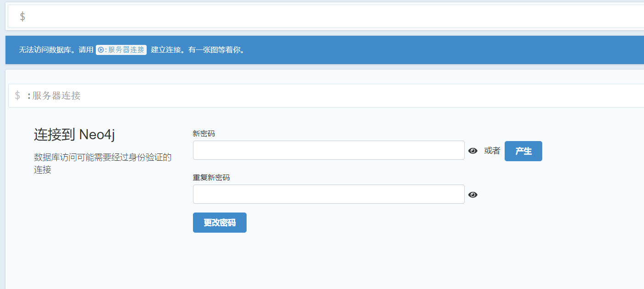This screenshot has height=289, width=644.
Task: Toggle visibility of the 新密码 field
Action: tap(473, 151)
